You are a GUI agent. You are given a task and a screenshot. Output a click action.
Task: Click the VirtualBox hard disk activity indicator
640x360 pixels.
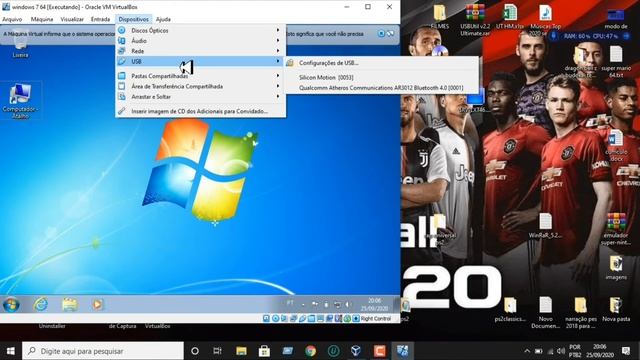click(x=267, y=318)
